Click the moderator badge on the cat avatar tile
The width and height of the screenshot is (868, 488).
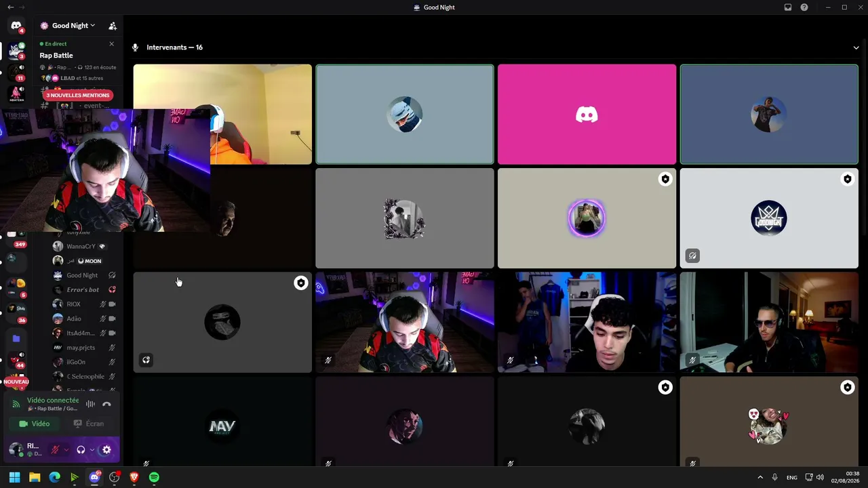click(x=847, y=387)
